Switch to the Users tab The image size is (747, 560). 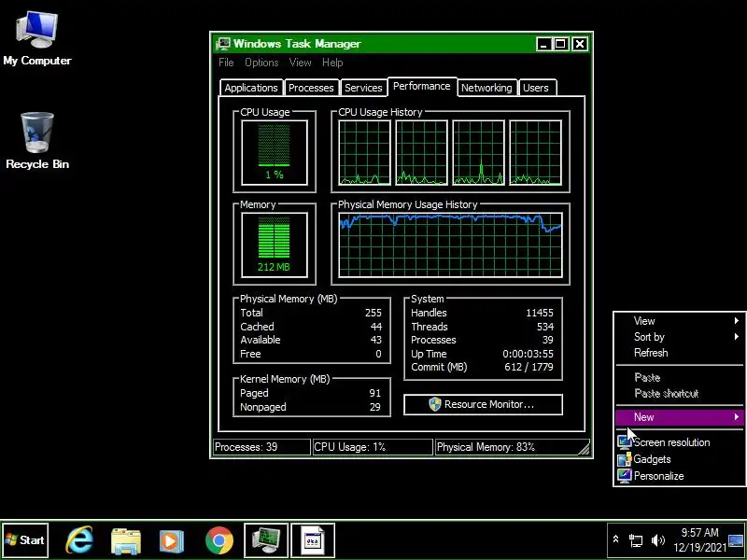(x=536, y=88)
